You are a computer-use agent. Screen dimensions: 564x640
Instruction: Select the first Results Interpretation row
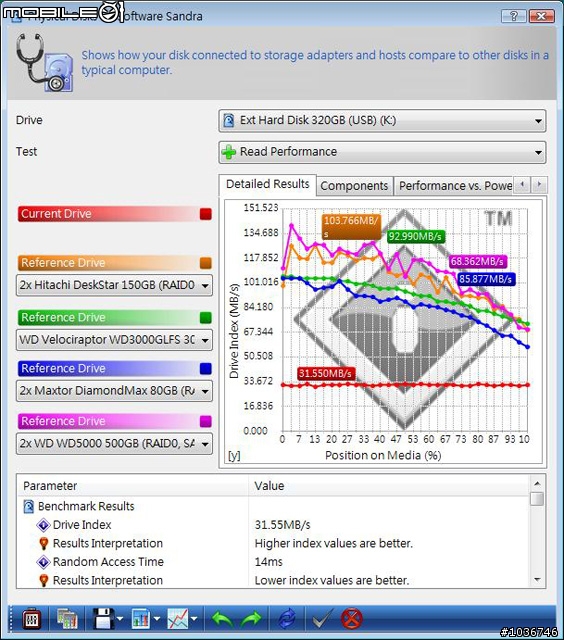coord(274,544)
